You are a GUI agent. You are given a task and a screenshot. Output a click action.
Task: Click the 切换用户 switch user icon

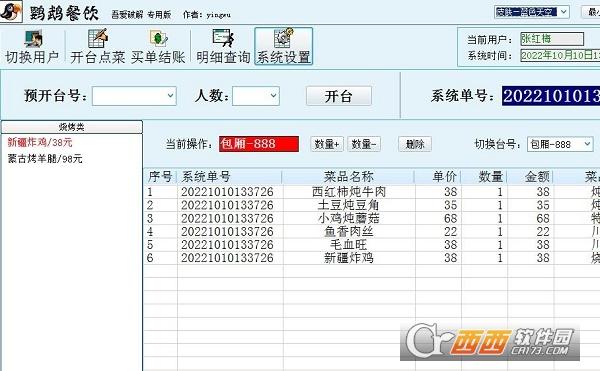coord(32,47)
